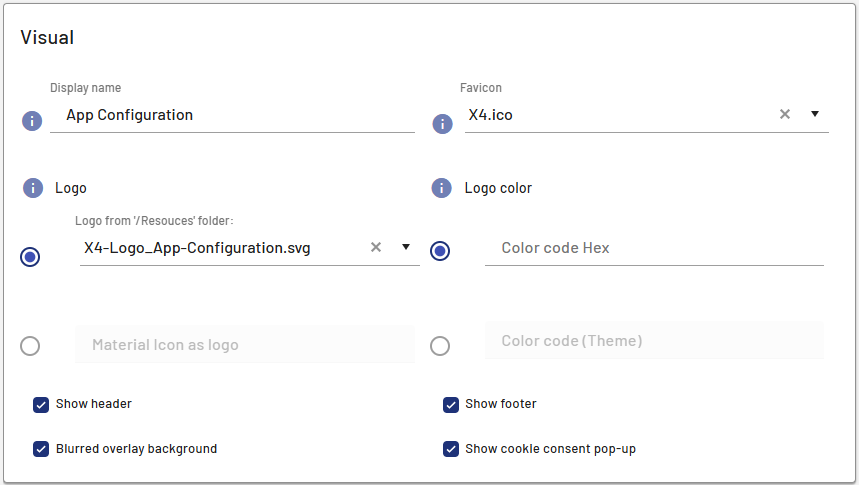The width and height of the screenshot is (859, 485).
Task: Select the Material Icon as logo radio
Action: (x=30, y=346)
